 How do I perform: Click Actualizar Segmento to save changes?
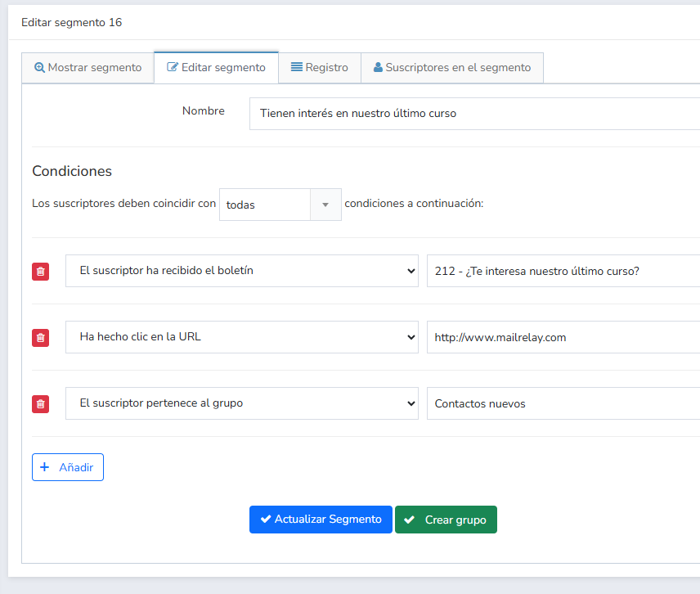(321, 519)
